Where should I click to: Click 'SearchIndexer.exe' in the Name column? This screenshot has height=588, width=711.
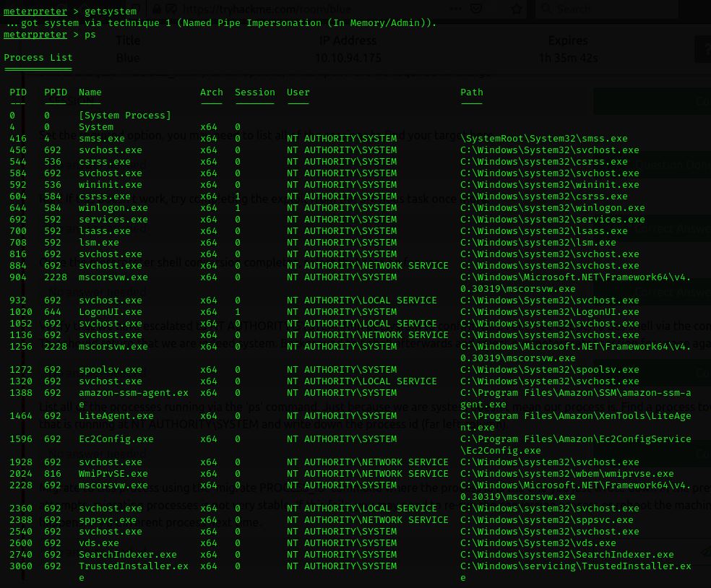(128, 555)
